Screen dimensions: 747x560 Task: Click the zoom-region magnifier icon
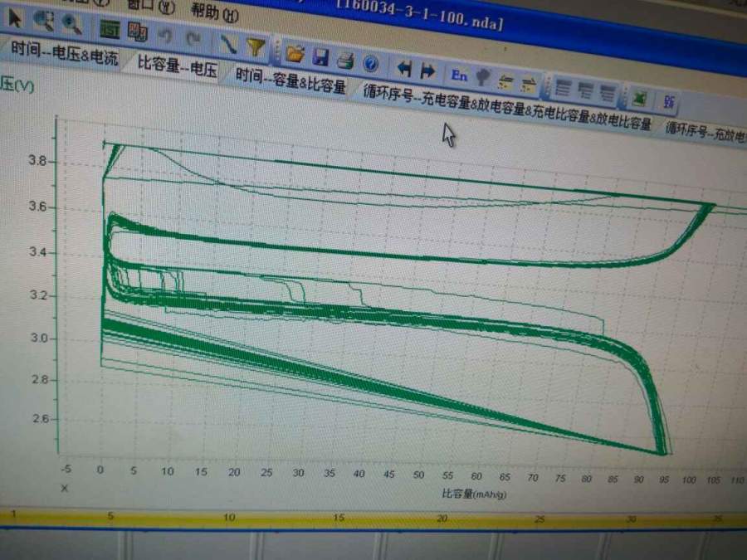[43, 22]
